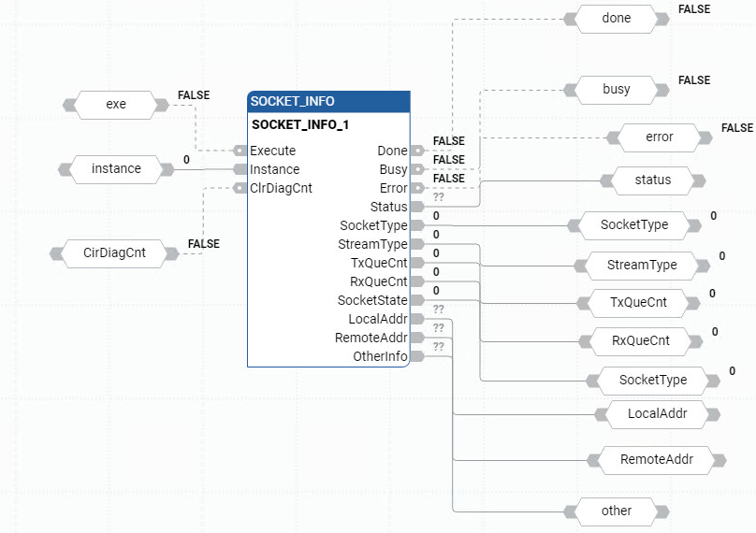Viewport: 756px width, 533px height.
Task: Select the "status" output variable block
Action: click(652, 180)
